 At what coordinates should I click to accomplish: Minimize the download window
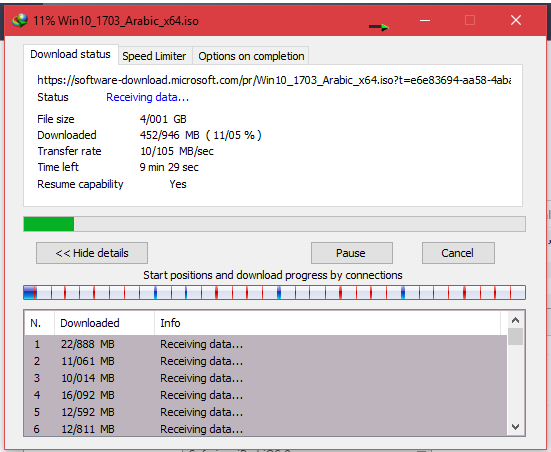(425, 20)
